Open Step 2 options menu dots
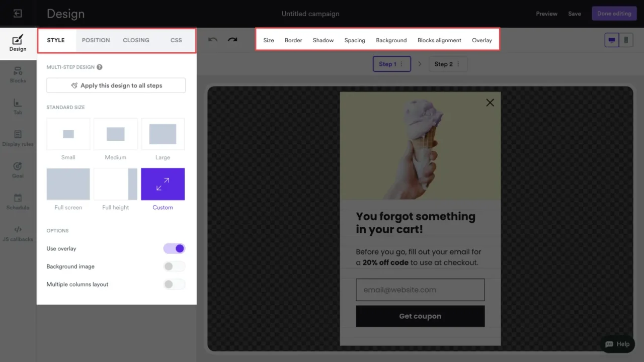 tap(458, 64)
